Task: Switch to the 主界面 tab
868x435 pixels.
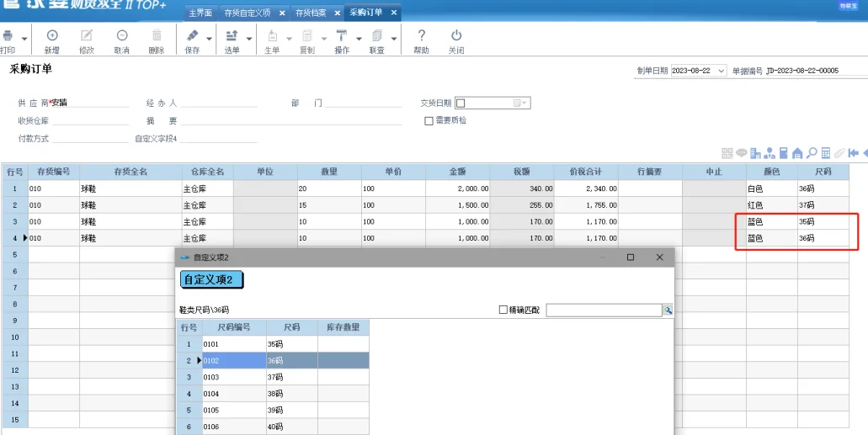Action: click(x=200, y=13)
